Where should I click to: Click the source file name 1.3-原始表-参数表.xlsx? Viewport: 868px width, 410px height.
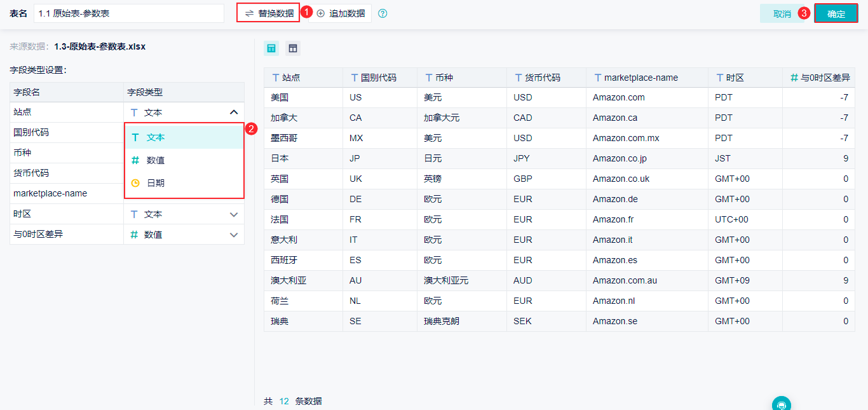point(100,46)
